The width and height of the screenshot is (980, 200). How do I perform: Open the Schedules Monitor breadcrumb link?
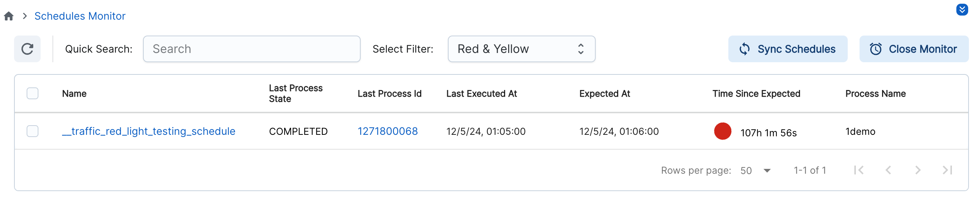(x=80, y=16)
